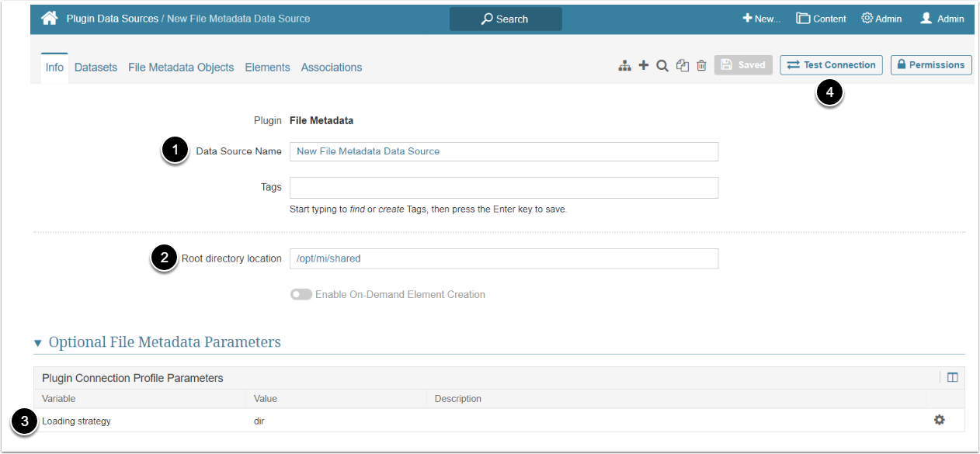Click the Plugin Data Sources breadcrumb link
This screenshot has width=980, height=454.
pyautogui.click(x=112, y=19)
